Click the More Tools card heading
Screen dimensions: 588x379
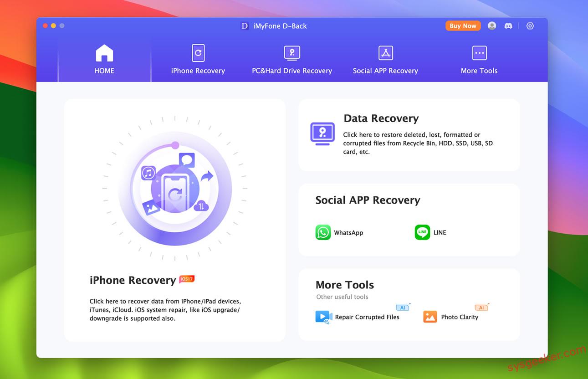345,285
